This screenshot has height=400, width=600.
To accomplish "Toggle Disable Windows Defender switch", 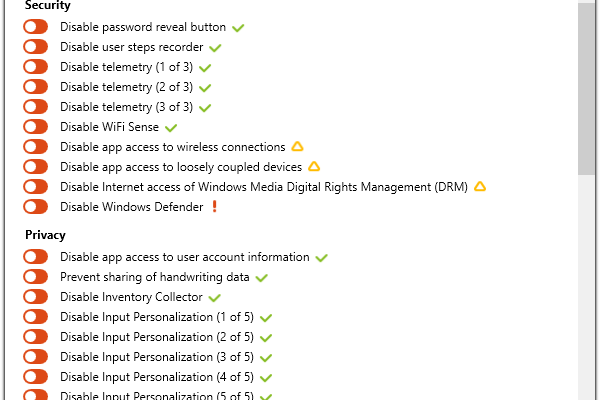I will click(x=36, y=207).
